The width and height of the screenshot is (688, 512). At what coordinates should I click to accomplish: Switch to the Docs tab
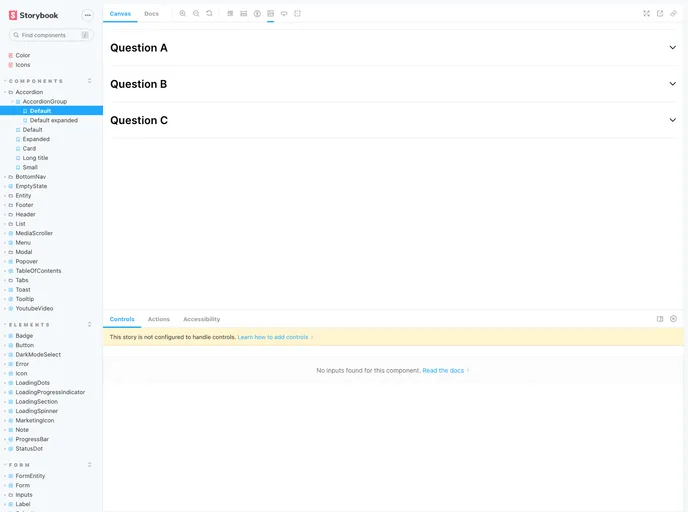pos(151,14)
